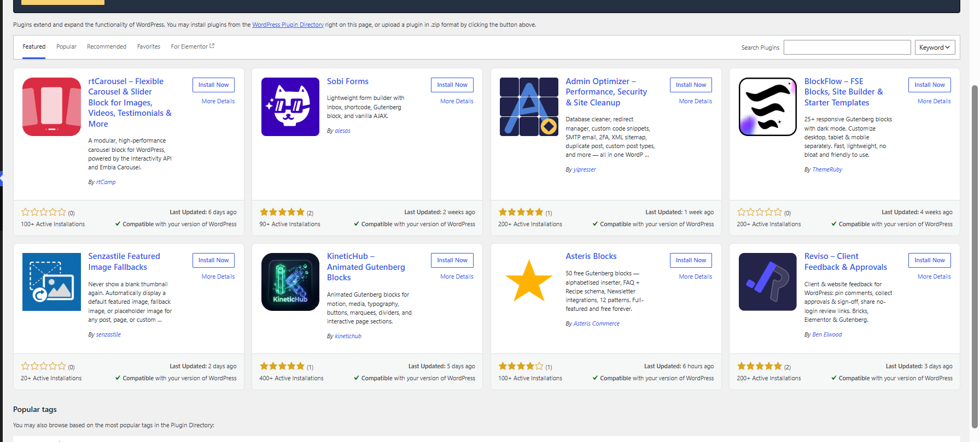Click the BlockFlow plugin icon

click(768, 107)
